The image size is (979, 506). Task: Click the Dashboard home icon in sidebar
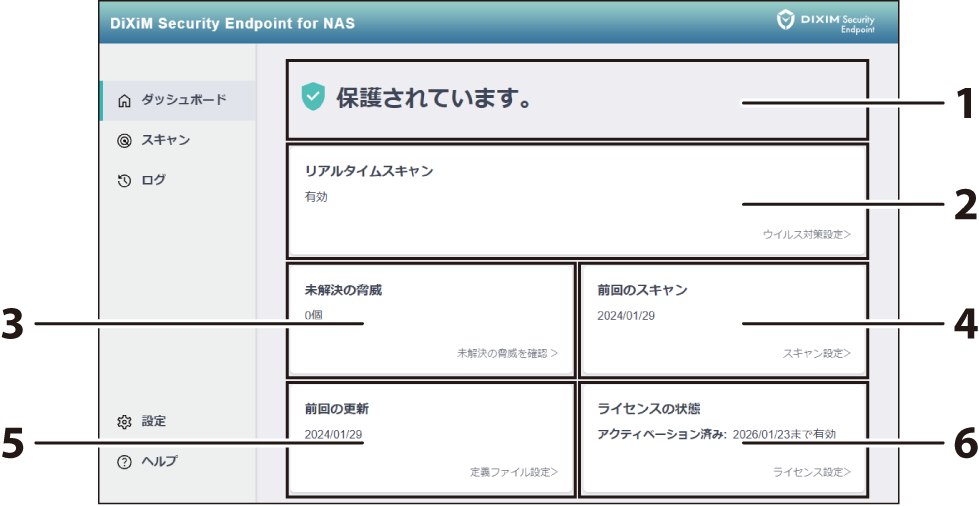pos(124,100)
